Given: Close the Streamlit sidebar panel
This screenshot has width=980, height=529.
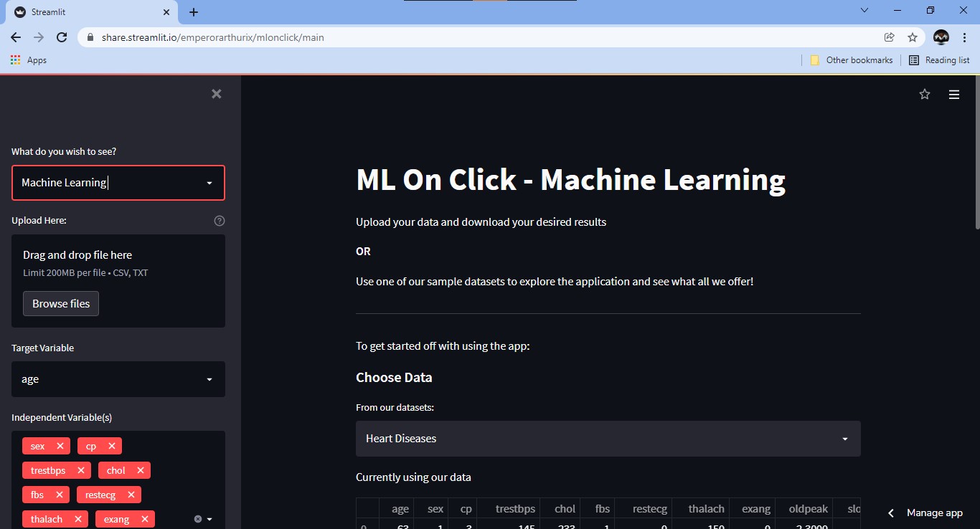Looking at the screenshot, I should (x=217, y=94).
